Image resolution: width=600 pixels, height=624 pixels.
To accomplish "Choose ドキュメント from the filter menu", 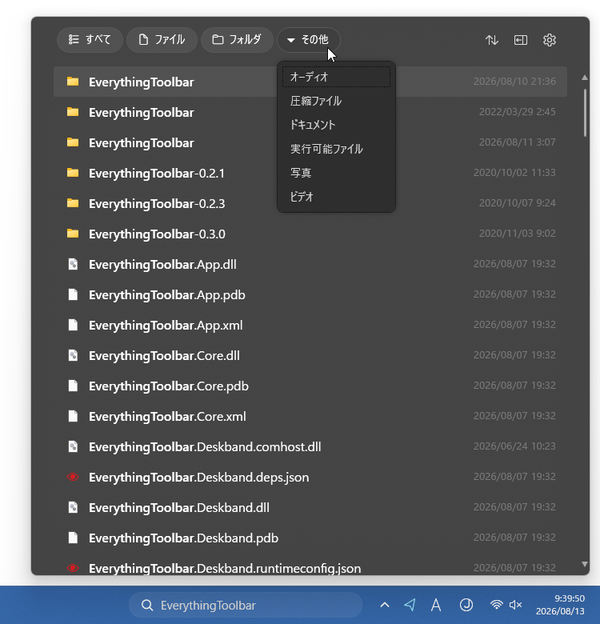I will [x=336, y=125].
